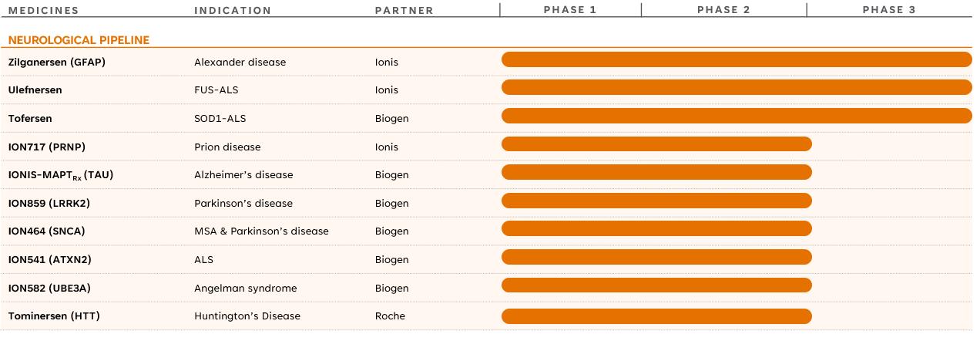This screenshot has width=980, height=341.
Task: Select the Ulefnersen medicine row label
Action: tap(35, 90)
